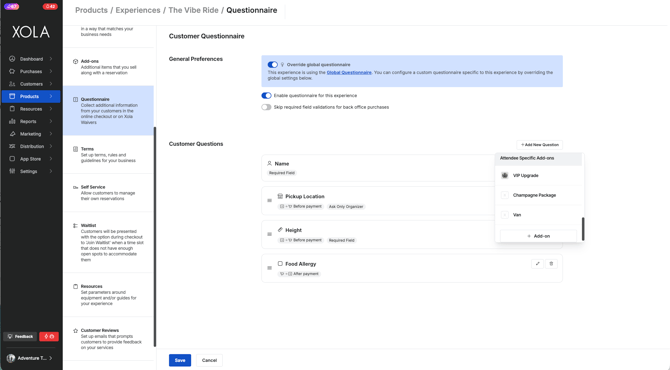Image resolution: width=670 pixels, height=370 pixels.
Task: Click the add-ons dropdown scrollbar
Action: click(x=583, y=229)
